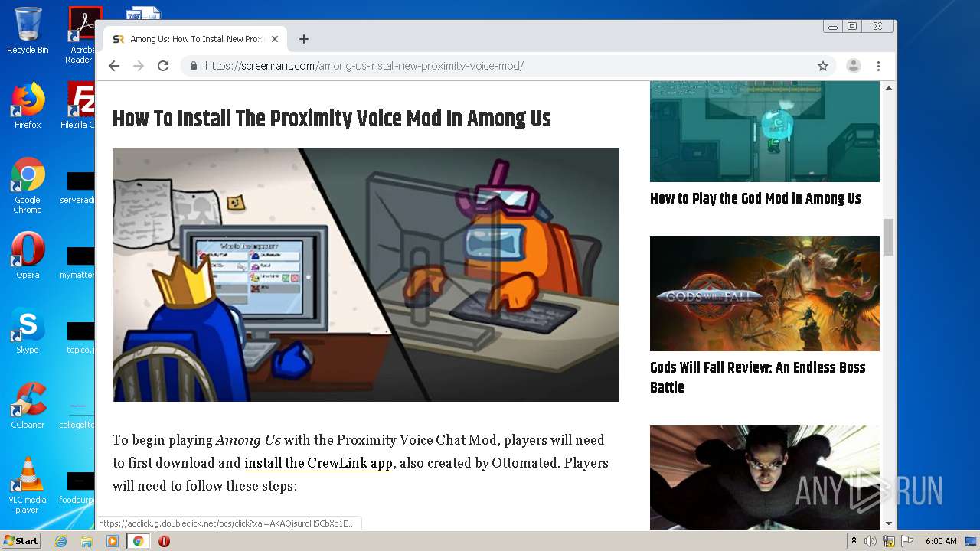
Task: Open the Chrome three-dot menu
Action: (879, 66)
